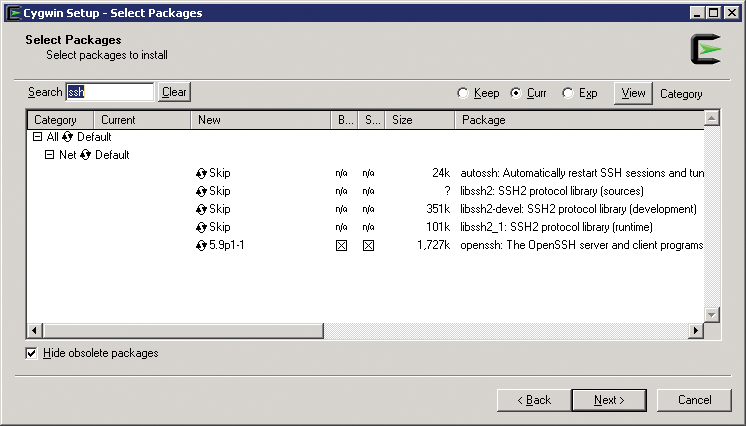Close the Cygwin Setup window
746x426 pixels.
point(732,13)
